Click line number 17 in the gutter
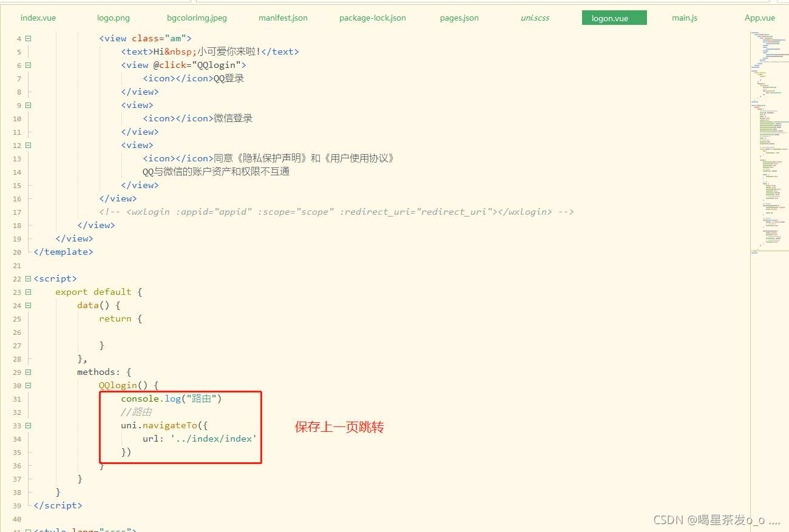The width and height of the screenshot is (789, 532). (16, 212)
